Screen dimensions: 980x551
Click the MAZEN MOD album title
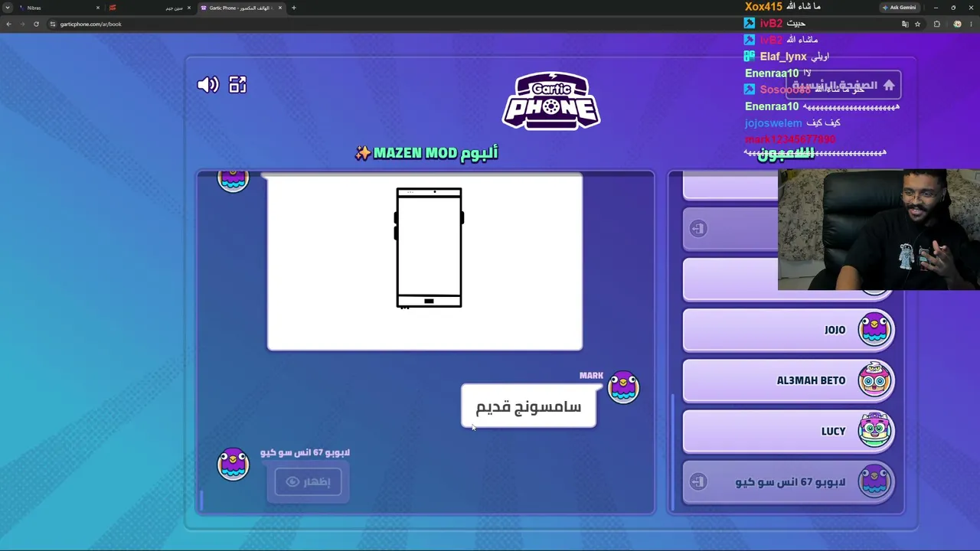[426, 153]
